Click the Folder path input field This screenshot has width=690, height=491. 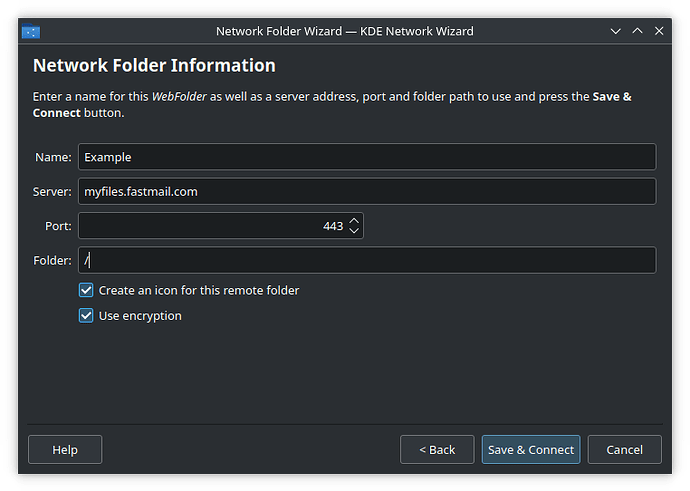(x=366, y=260)
